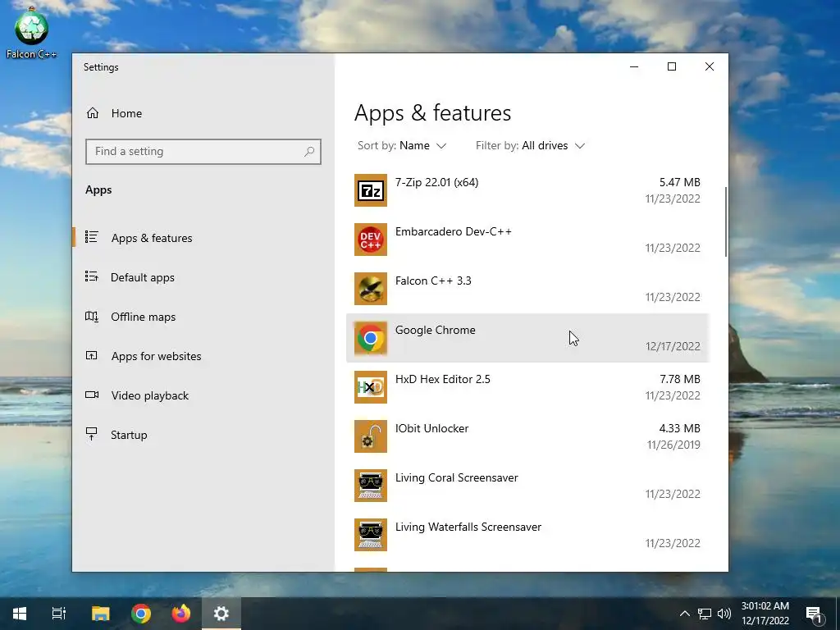
Task: Launch Chrome from the taskbar
Action: coord(141,614)
